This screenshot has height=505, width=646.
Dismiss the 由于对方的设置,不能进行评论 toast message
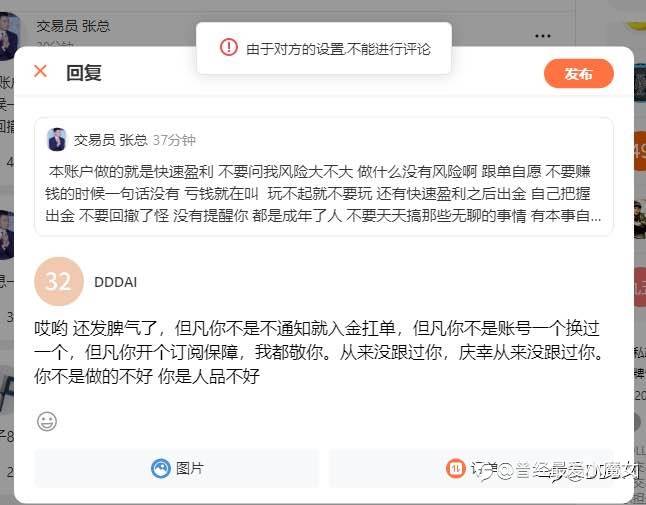tap(324, 48)
